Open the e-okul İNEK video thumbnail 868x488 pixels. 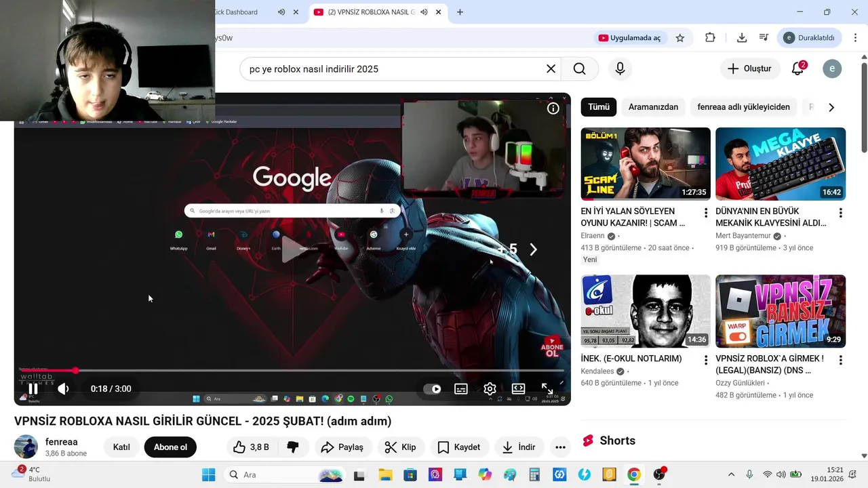646,311
